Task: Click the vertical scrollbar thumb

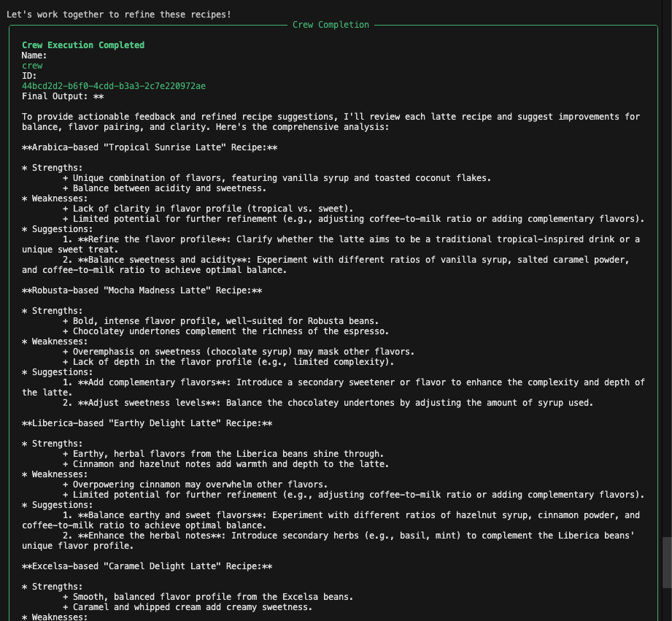Action: 666,563
